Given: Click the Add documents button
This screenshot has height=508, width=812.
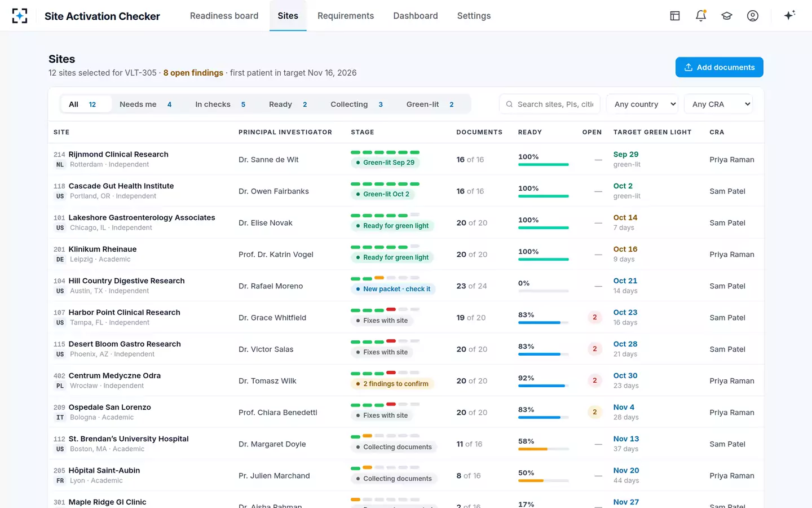Looking at the screenshot, I should pos(720,67).
